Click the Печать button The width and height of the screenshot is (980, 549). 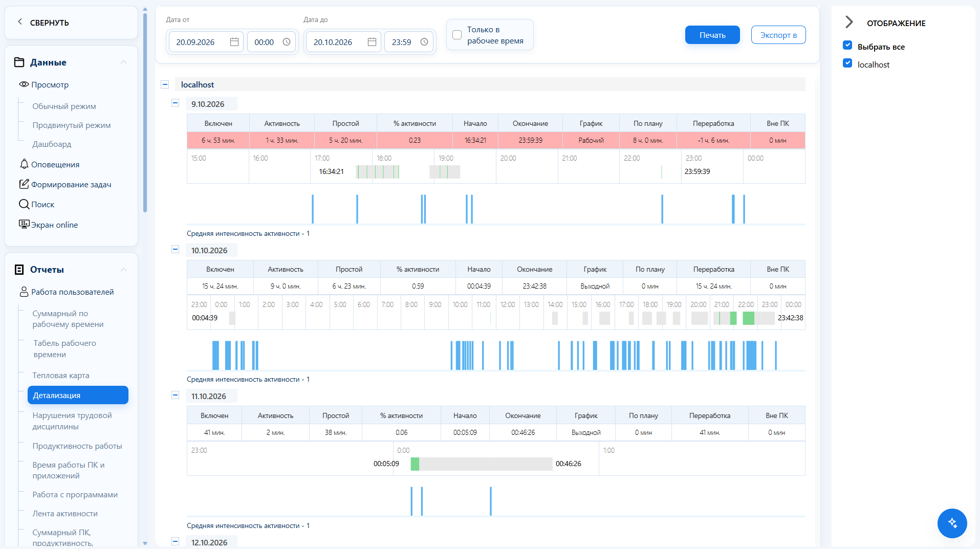click(712, 35)
